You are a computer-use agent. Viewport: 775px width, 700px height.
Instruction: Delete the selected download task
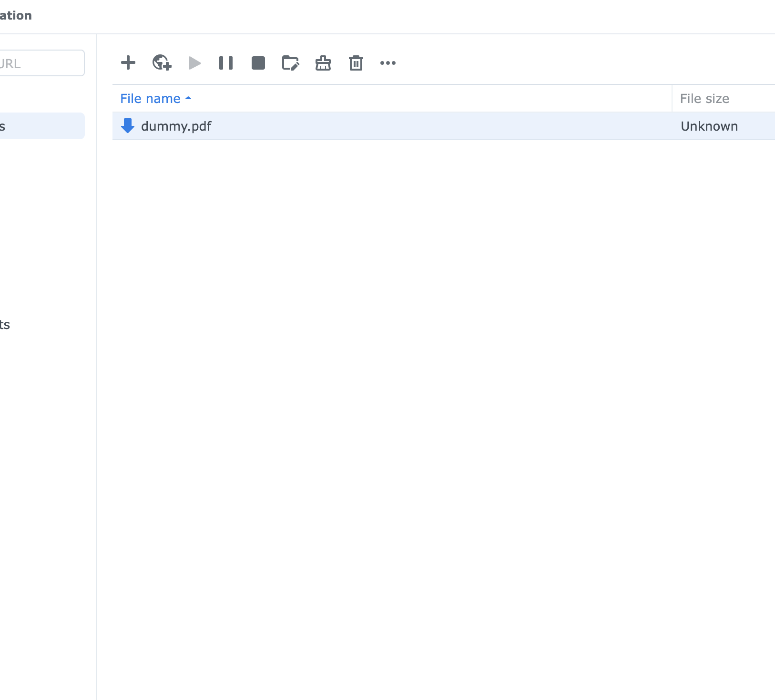[356, 62]
